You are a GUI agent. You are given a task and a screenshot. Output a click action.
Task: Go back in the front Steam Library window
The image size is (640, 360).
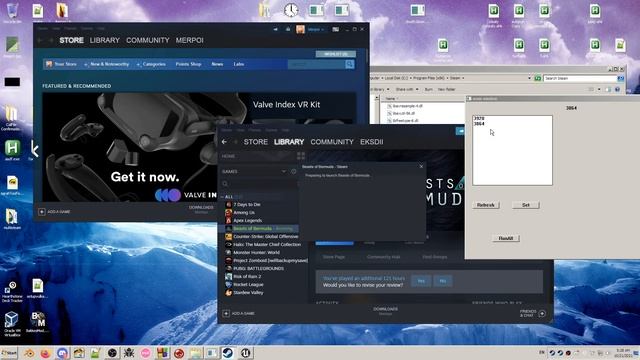pyautogui.click(x=224, y=142)
